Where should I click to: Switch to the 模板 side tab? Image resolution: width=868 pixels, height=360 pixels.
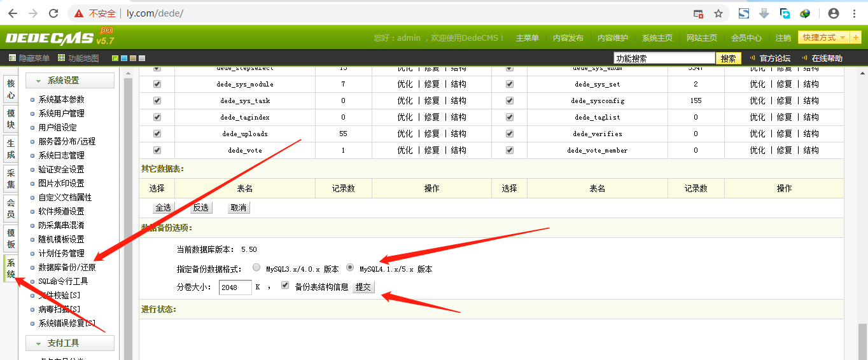point(11,239)
